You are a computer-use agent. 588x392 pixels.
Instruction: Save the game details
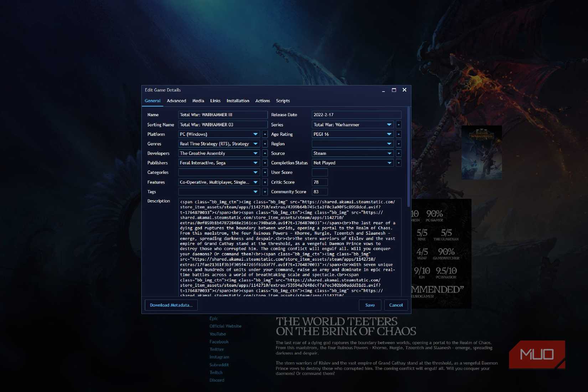click(370, 305)
